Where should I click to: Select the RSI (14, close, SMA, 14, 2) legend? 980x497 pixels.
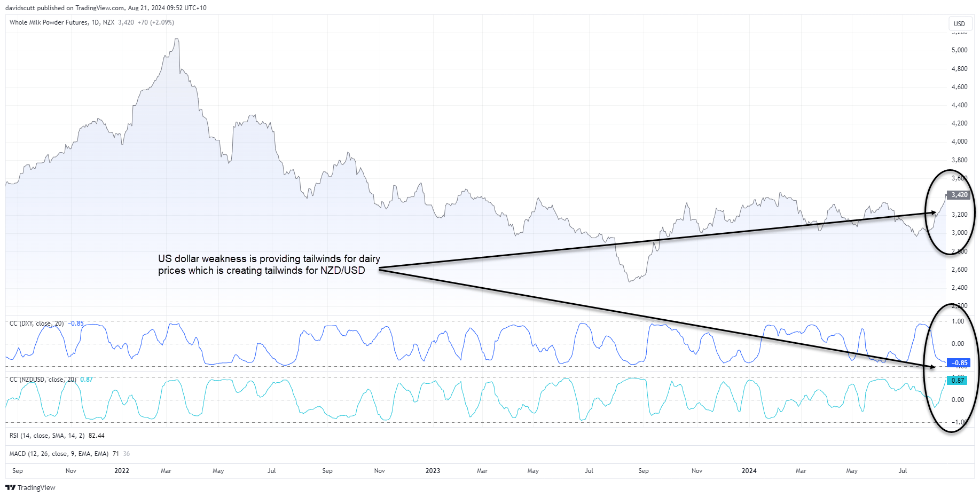click(47, 436)
